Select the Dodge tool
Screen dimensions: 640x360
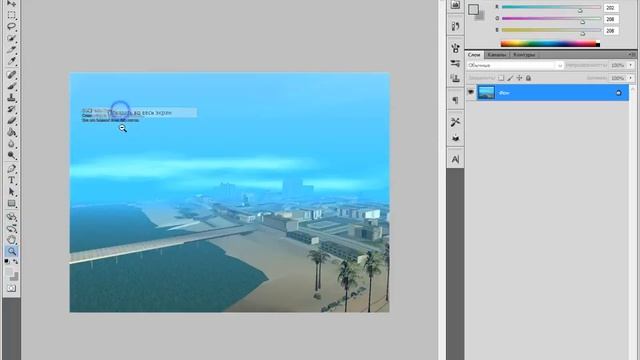[11, 155]
